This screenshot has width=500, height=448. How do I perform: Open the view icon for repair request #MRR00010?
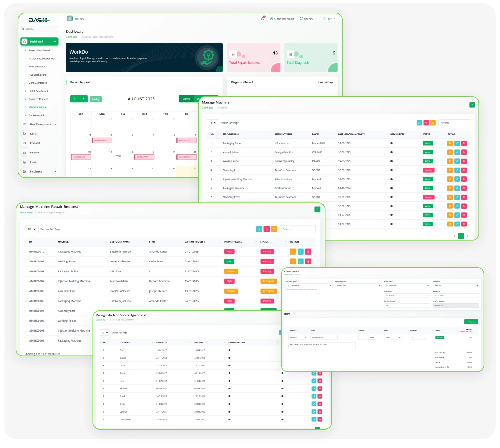(293, 251)
